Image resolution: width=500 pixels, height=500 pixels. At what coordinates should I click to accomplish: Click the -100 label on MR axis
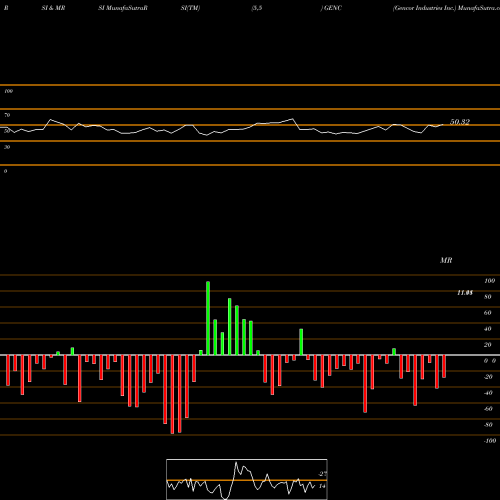click(x=490, y=441)
